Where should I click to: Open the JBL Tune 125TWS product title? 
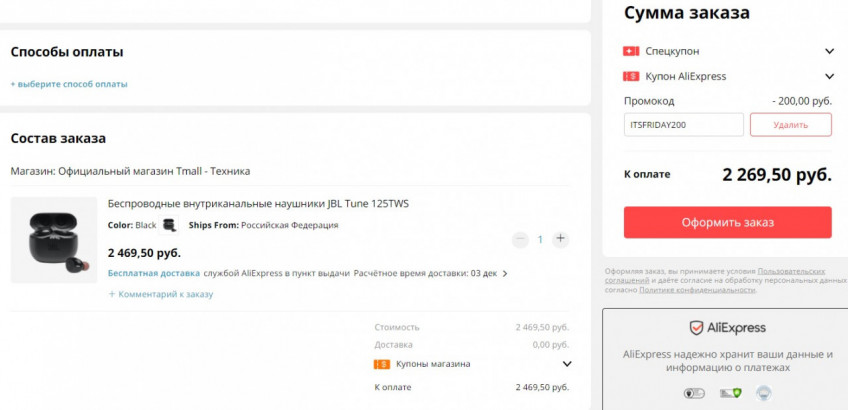point(259,204)
